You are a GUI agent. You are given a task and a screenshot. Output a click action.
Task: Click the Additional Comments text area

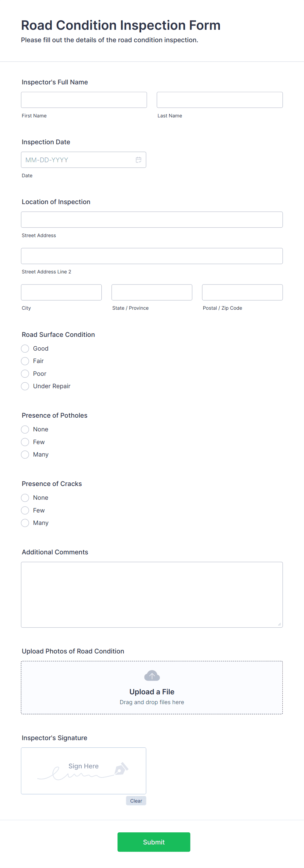151,594
